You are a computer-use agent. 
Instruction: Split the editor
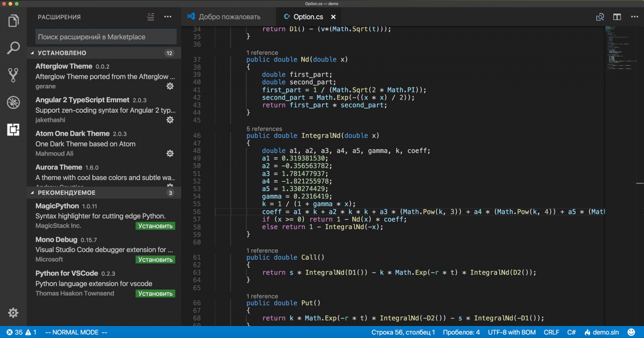point(617,17)
